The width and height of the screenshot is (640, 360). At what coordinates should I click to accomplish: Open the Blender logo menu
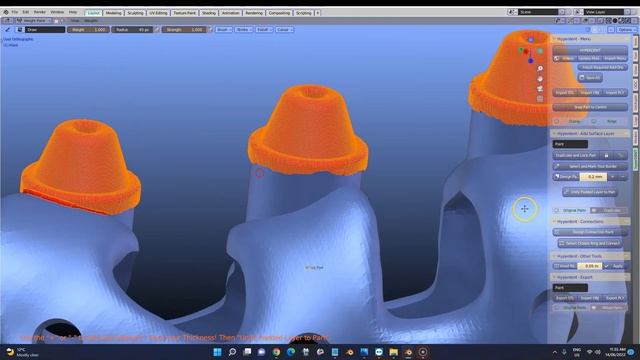click(6, 12)
